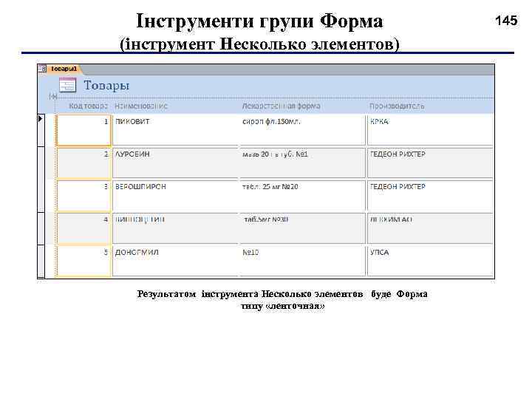Viewport: 532px width, 399px height.
Task: Click the name field in row 4
Action: [x=176, y=228]
